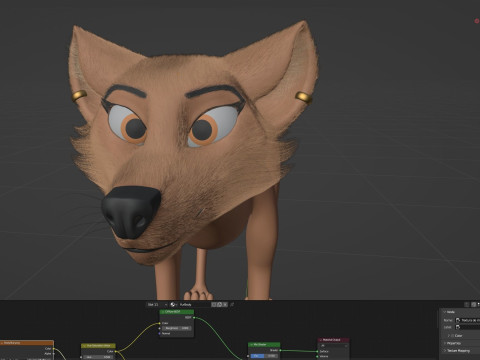The width and height of the screenshot is (480, 360).
Task: Adjust the Hue slider on Hue Saturation node
Action: pos(98,357)
